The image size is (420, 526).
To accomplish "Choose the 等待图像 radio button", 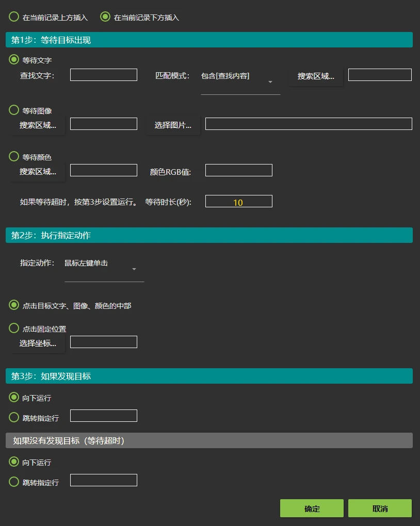I will (x=14, y=110).
